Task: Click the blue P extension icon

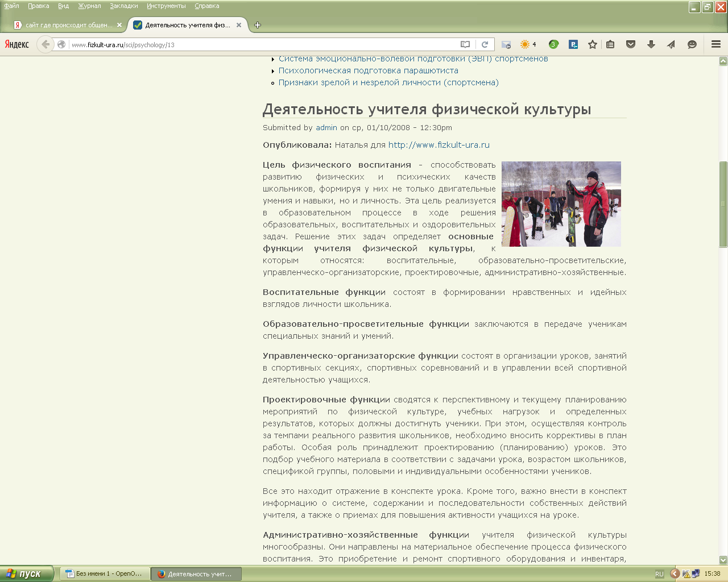Action: (x=573, y=44)
